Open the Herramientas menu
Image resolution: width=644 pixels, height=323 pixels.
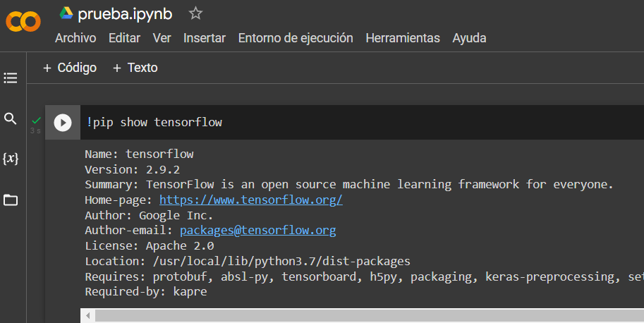point(403,38)
